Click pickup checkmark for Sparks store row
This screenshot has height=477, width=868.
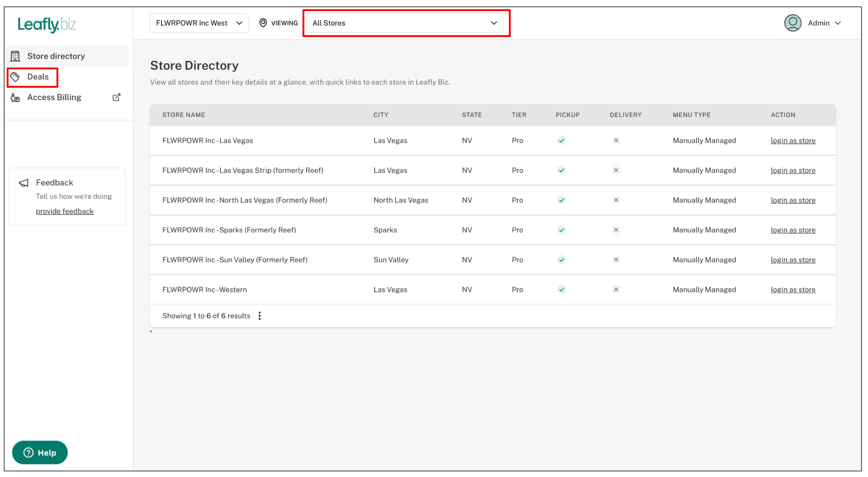561,230
